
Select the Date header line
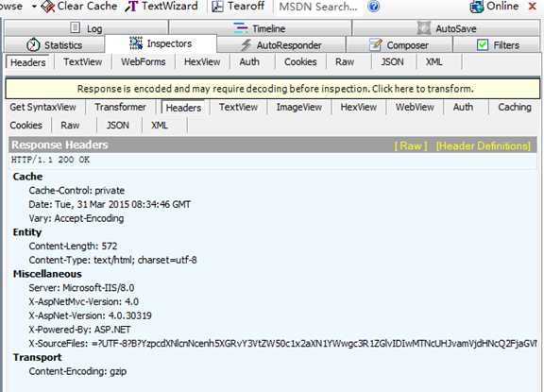[110, 204]
